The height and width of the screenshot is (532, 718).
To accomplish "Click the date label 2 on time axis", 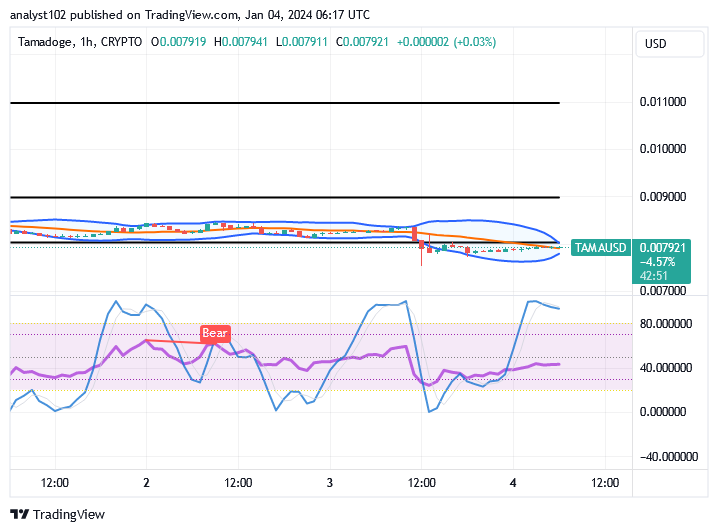I will click(x=146, y=483).
